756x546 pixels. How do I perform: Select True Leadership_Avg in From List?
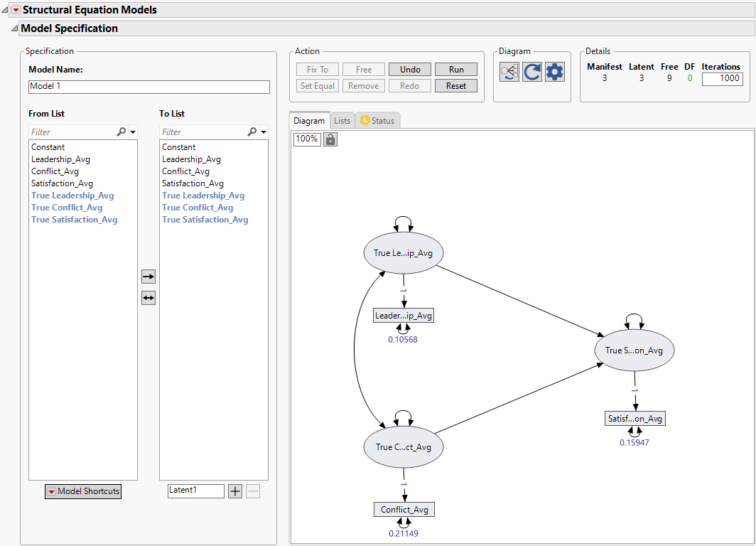pos(72,196)
